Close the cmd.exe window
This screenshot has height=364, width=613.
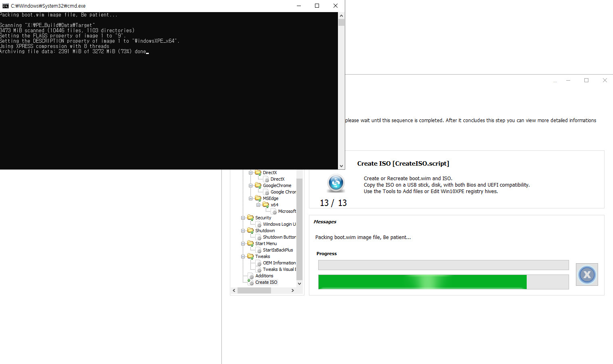[336, 6]
